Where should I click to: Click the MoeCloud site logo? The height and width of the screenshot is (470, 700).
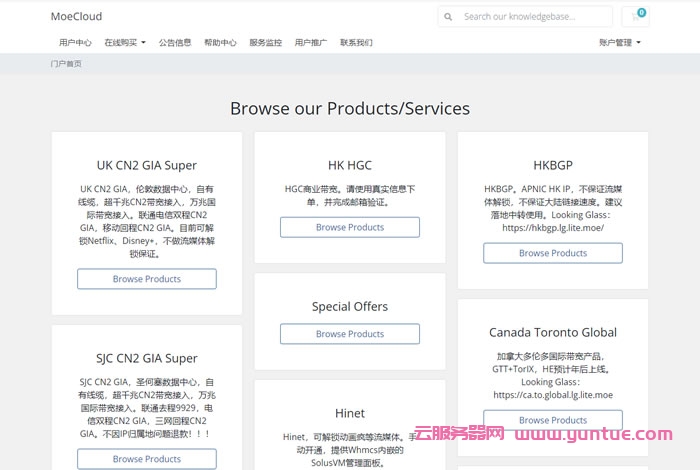pyautogui.click(x=76, y=16)
